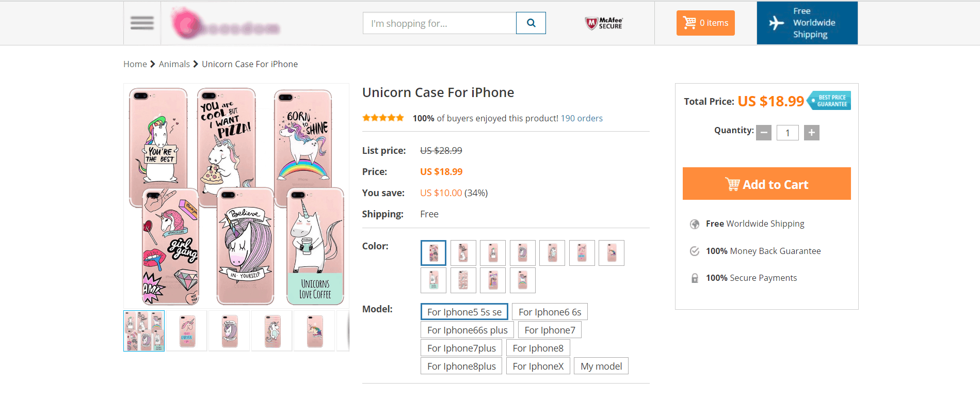Open the 190 orders link
The width and height of the screenshot is (980, 413).
tap(582, 118)
